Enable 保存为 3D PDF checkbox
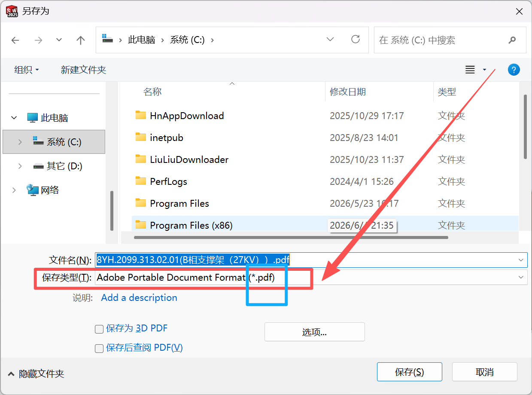 pyautogui.click(x=99, y=329)
